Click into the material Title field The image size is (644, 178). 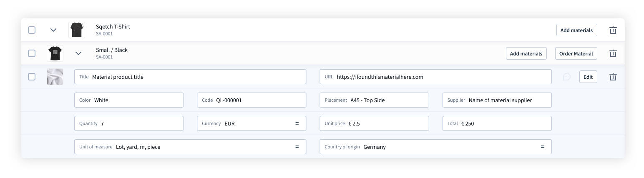pyautogui.click(x=190, y=77)
